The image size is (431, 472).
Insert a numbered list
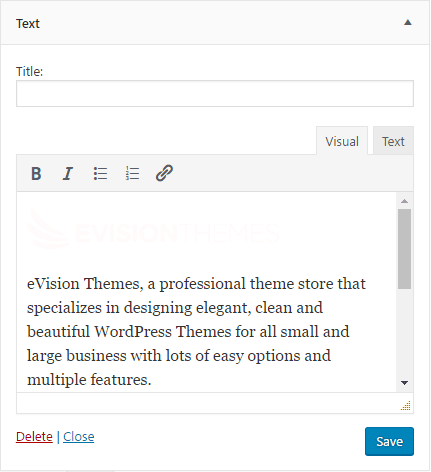[x=132, y=173]
